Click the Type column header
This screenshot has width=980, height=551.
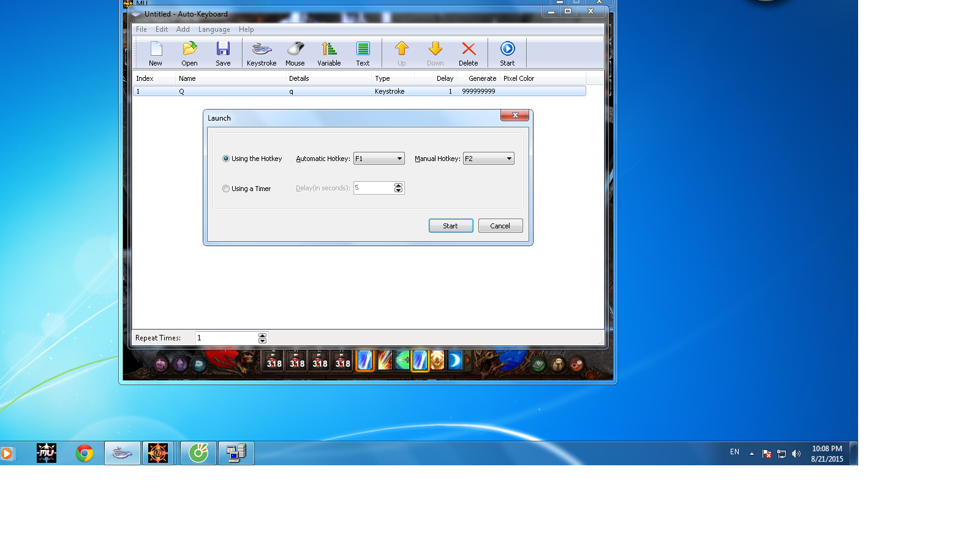(x=393, y=78)
